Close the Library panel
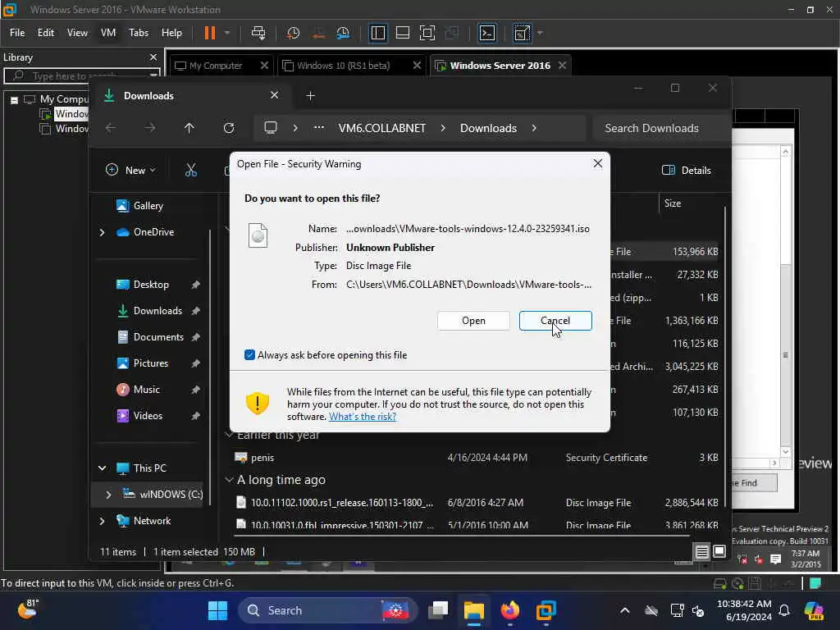This screenshot has height=630, width=840. (153, 57)
